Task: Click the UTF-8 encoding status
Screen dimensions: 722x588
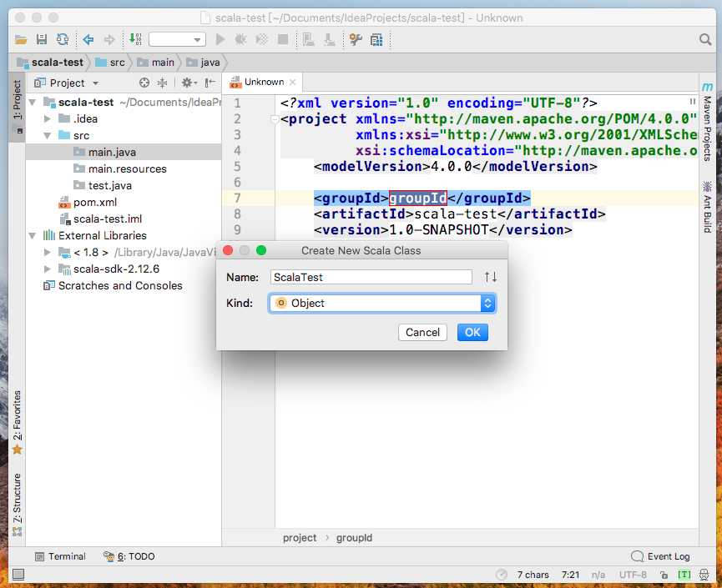Action: point(633,575)
